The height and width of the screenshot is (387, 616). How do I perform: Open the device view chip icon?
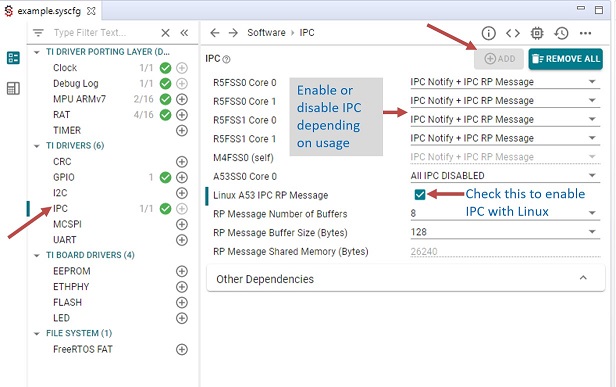(x=537, y=33)
